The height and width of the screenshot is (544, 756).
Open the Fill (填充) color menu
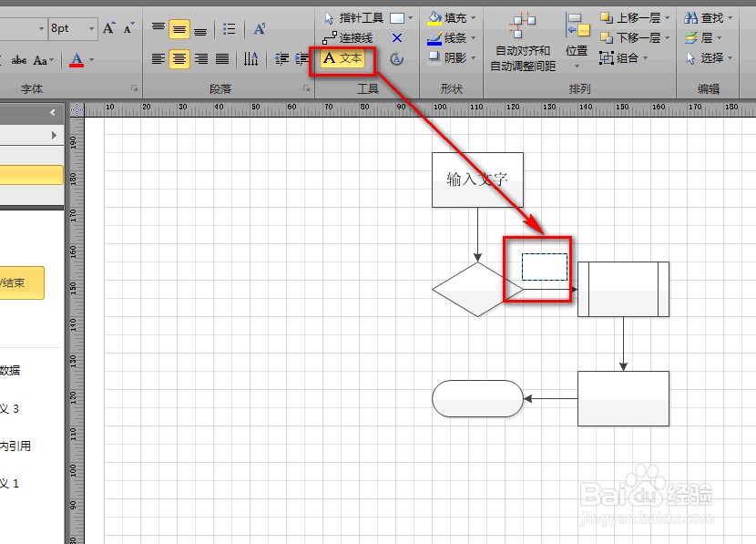coord(451,18)
